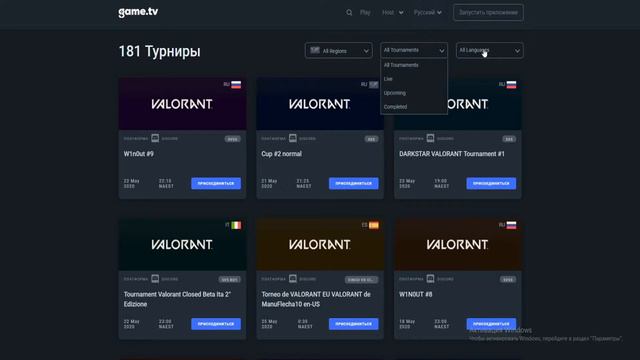Click the Russian flag on W1N0UT #8 card

(x=511, y=225)
